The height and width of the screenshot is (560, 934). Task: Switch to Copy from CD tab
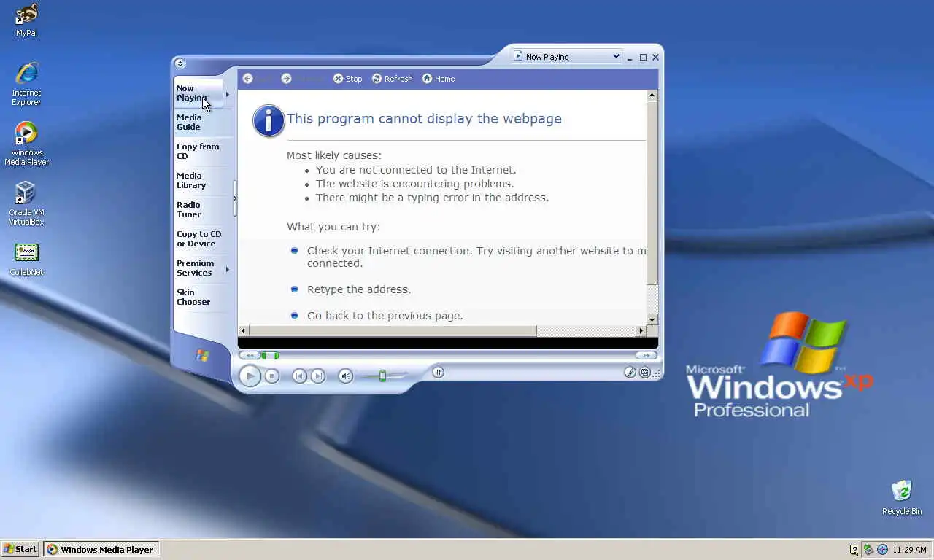202,151
